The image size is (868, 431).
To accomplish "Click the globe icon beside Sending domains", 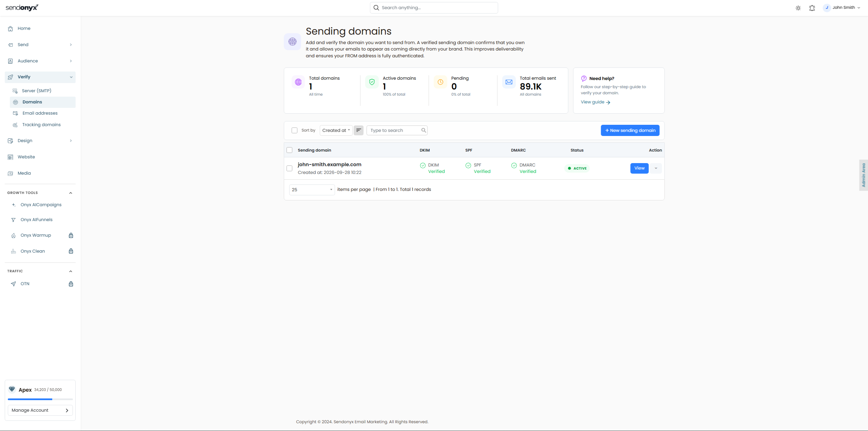I will (292, 42).
